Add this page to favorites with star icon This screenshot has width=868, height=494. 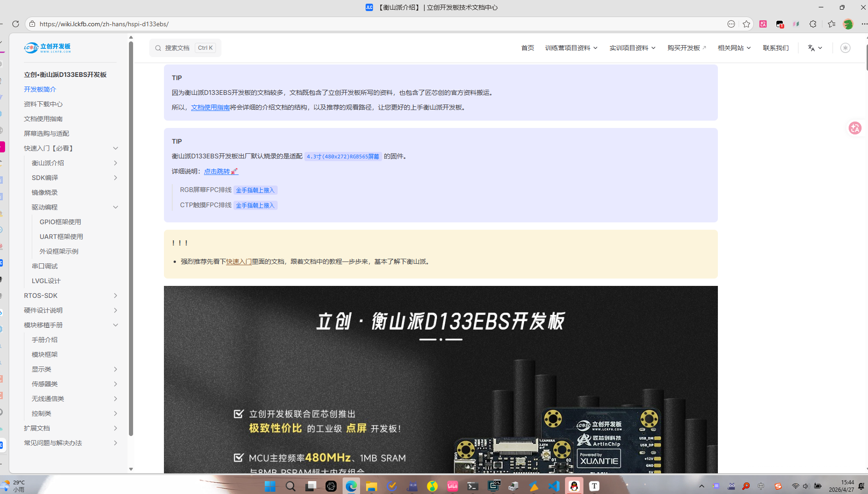tap(746, 24)
